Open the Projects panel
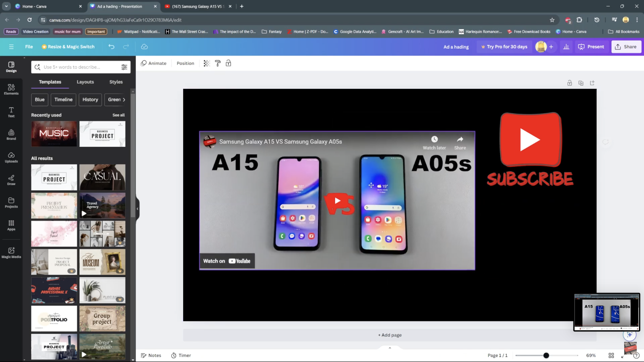The image size is (644, 362). click(x=11, y=203)
